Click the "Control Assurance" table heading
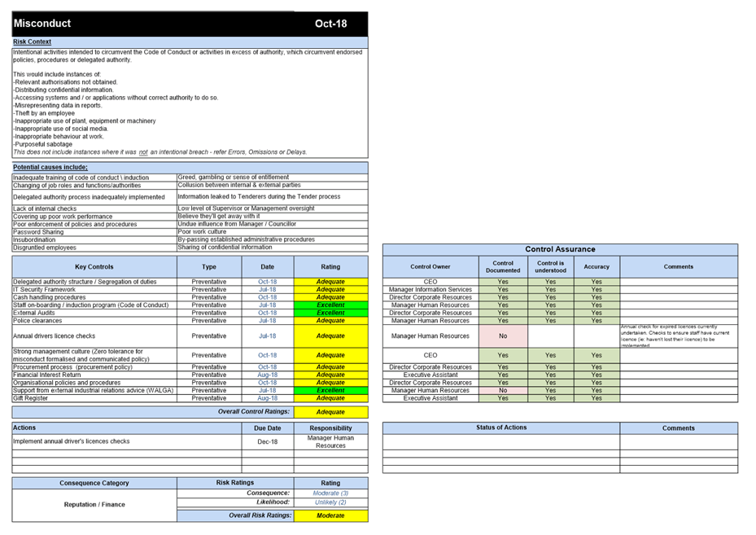This screenshot has height=535, width=756. pos(560,249)
